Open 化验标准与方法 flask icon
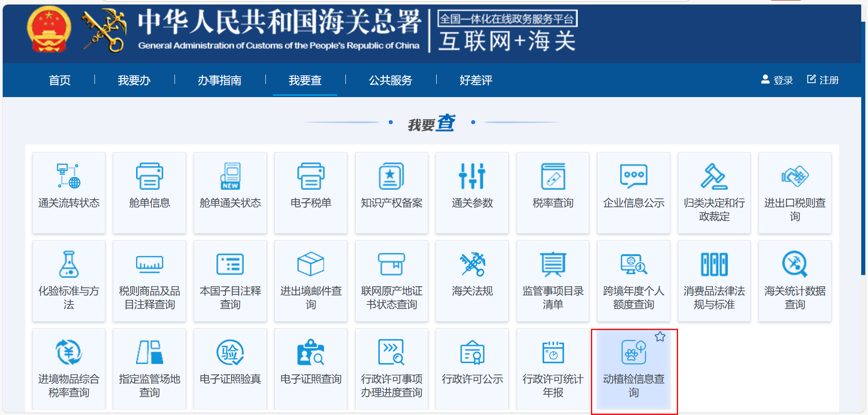 tap(69, 264)
